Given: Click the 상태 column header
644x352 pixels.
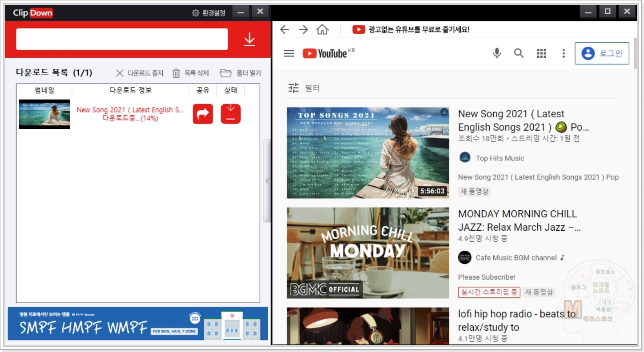Looking at the screenshot, I should (230, 90).
